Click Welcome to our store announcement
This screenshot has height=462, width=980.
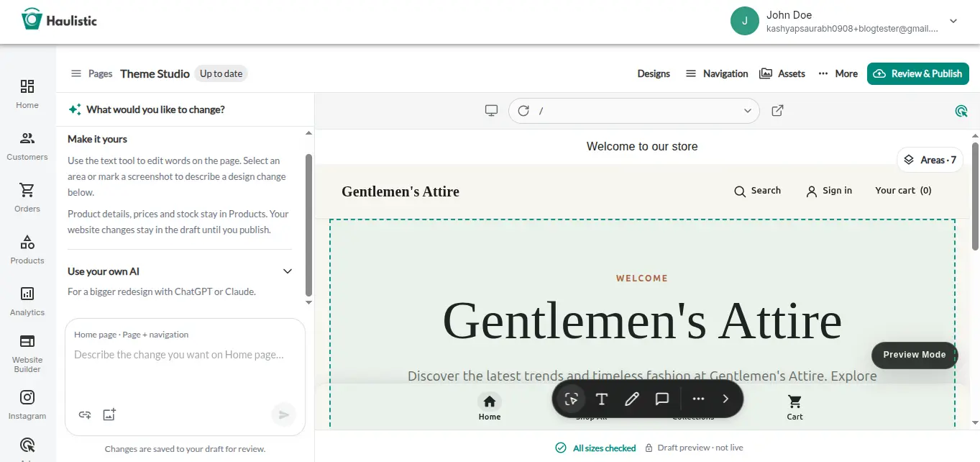click(642, 146)
